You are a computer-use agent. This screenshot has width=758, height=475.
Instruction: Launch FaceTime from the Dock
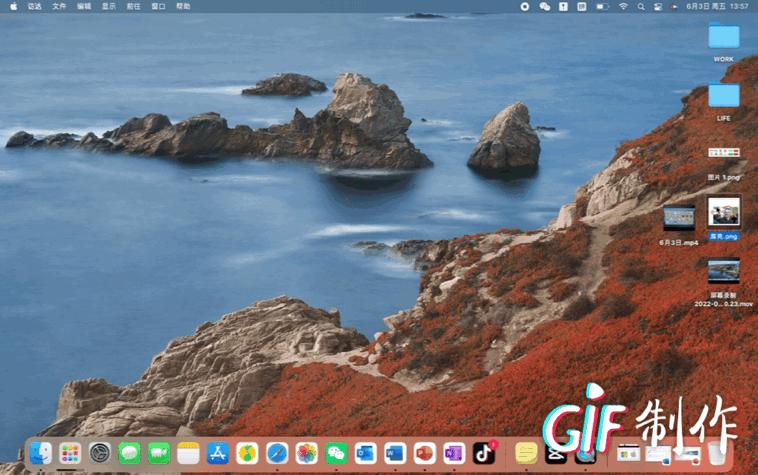point(159,453)
